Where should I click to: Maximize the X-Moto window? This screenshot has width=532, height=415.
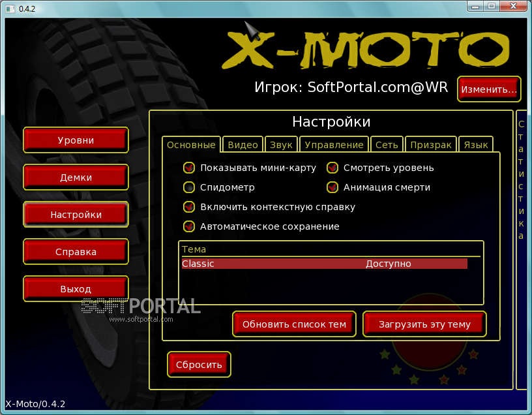point(492,6)
